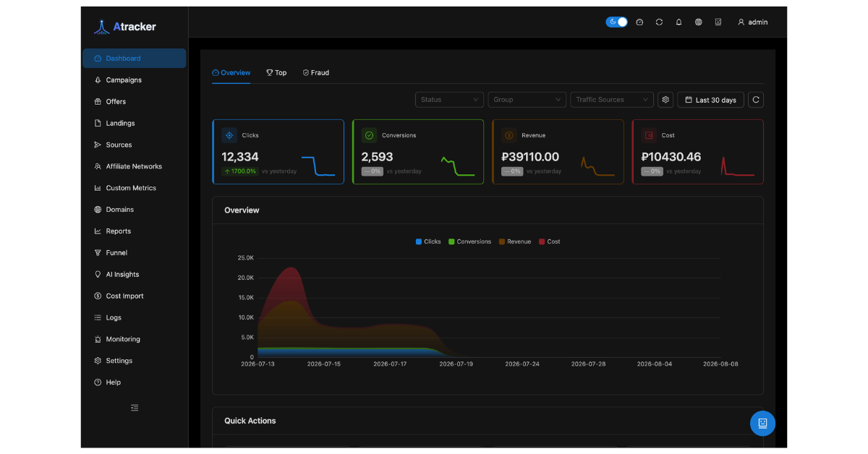
Task: Toggle the Revenue series in chart legend
Action: (515, 241)
